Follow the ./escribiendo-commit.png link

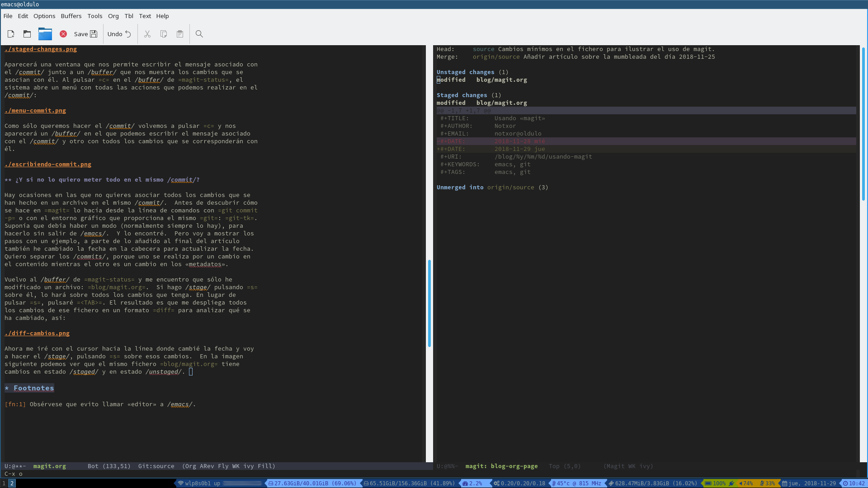pyautogui.click(x=48, y=164)
